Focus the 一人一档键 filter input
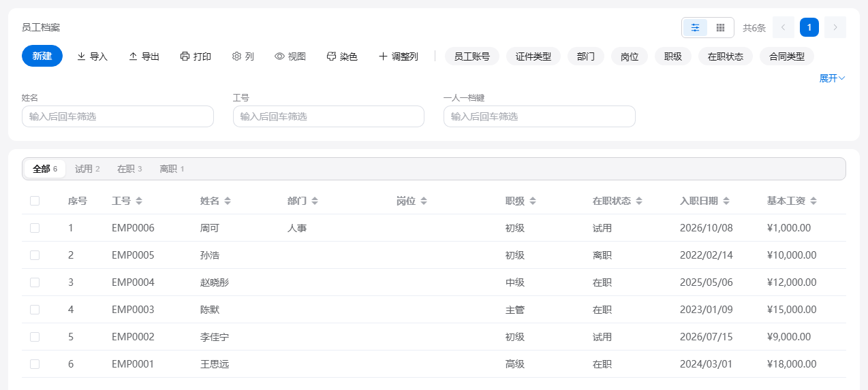Viewport: 868px width, 390px height. pyautogui.click(x=540, y=116)
